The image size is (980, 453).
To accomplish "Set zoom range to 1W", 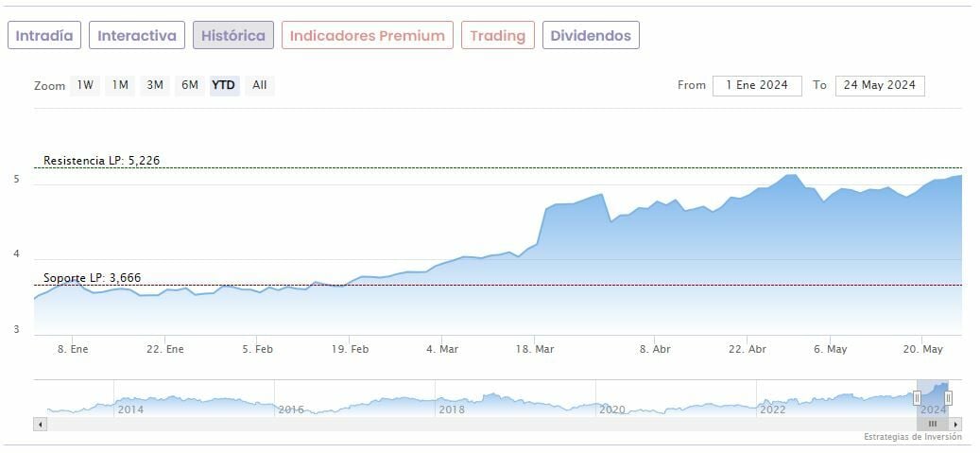I will point(85,85).
